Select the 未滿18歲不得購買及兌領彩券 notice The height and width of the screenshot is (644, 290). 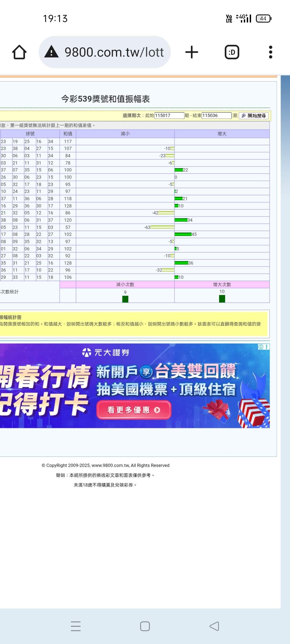pyautogui.click(x=106, y=485)
